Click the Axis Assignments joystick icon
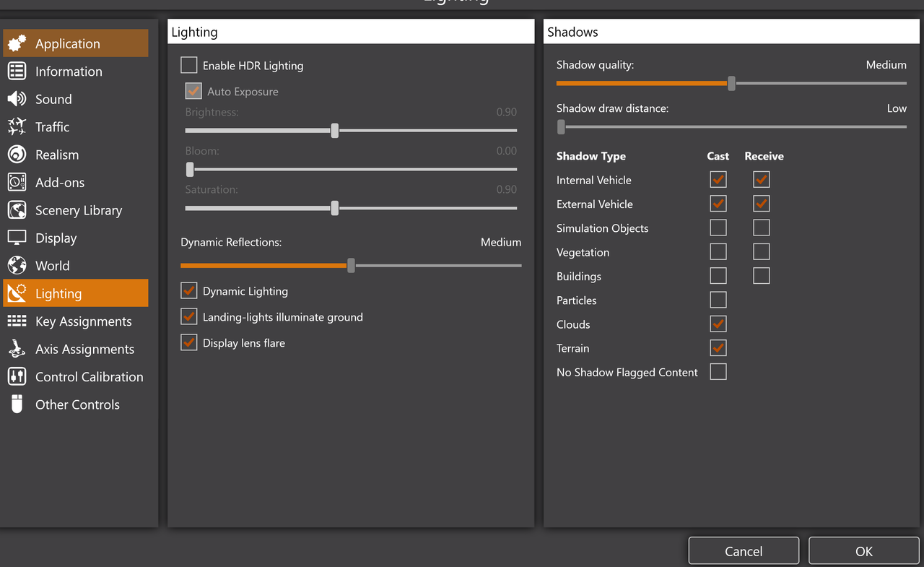The height and width of the screenshot is (567, 924). click(17, 349)
